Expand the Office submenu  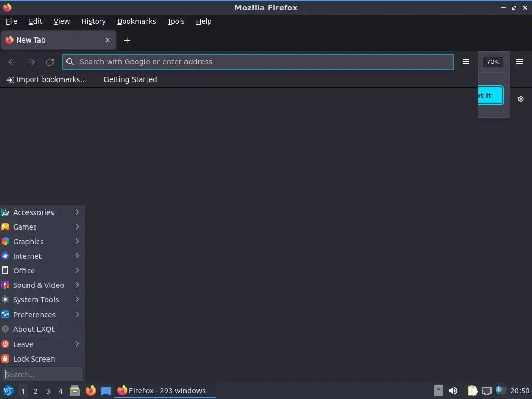pyautogui.click(x=43, y=271)
